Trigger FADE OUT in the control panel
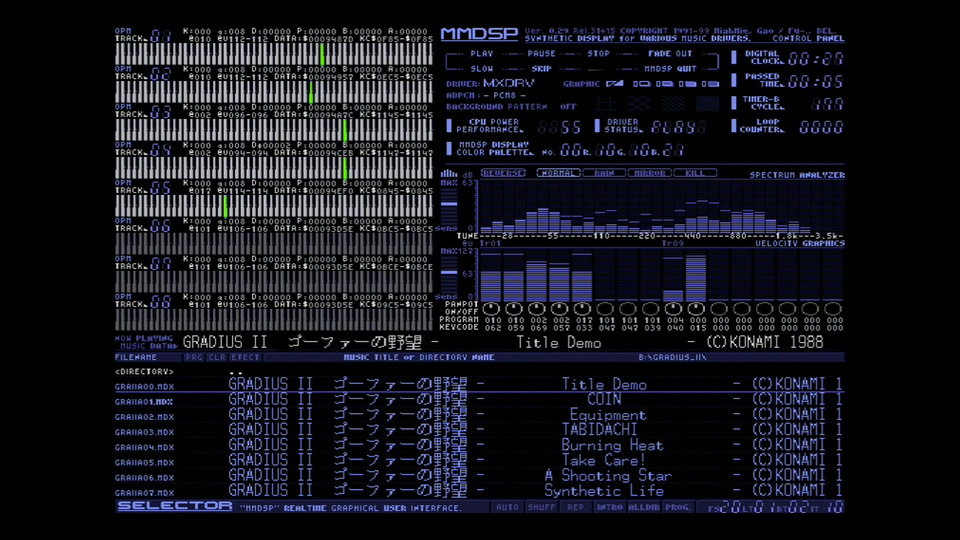Screen dimensions: 960x540 click(x=670, y=54)
